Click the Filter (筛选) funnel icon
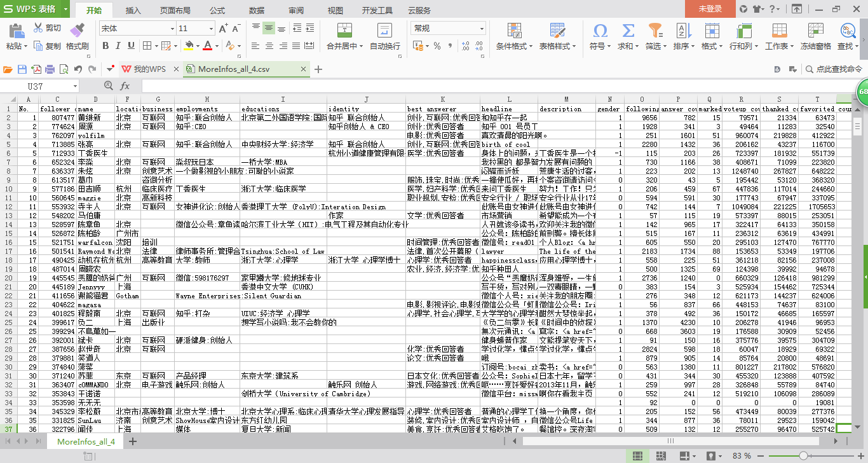Viewport: 868px width, 463px height. click(x=654, y=30)
